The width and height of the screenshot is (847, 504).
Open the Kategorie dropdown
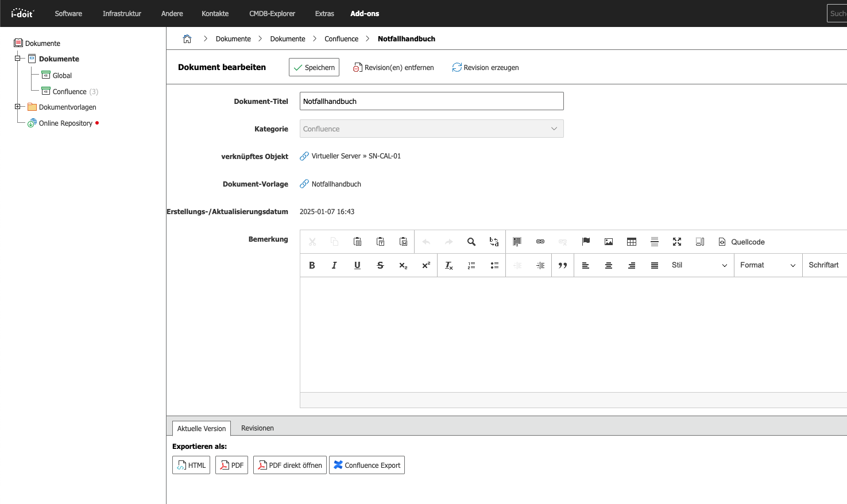click(x=431, y=129)
